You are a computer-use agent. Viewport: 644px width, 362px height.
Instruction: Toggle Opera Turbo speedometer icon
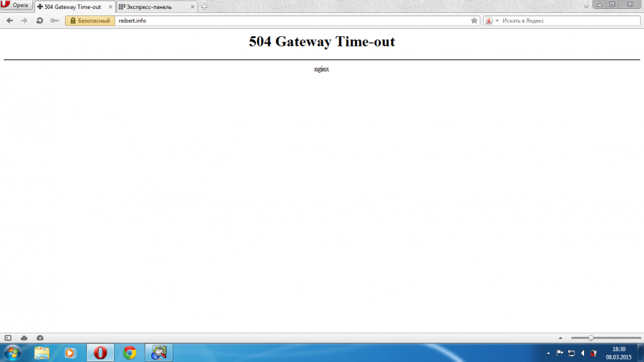(x=40, y=338)
